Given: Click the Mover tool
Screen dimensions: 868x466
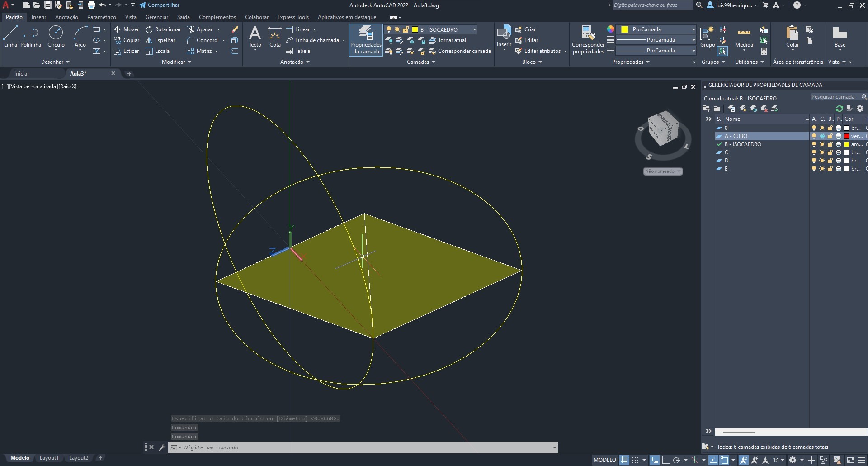Looking at the screenshot, I should point(127,29).
